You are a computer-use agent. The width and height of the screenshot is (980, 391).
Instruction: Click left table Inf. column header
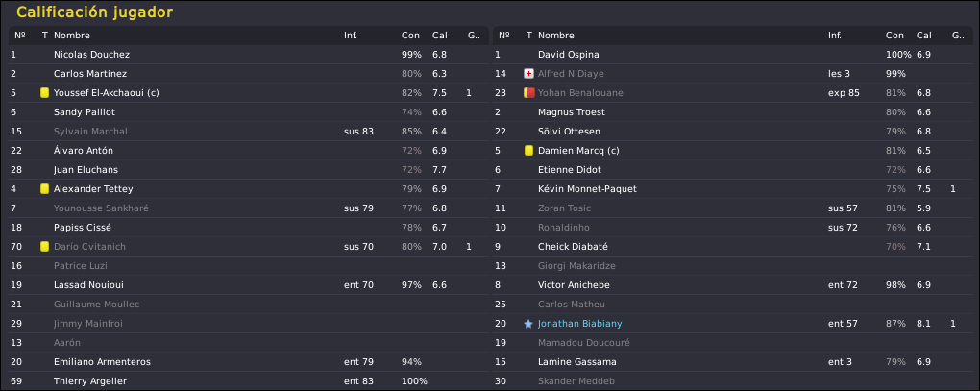351,36
